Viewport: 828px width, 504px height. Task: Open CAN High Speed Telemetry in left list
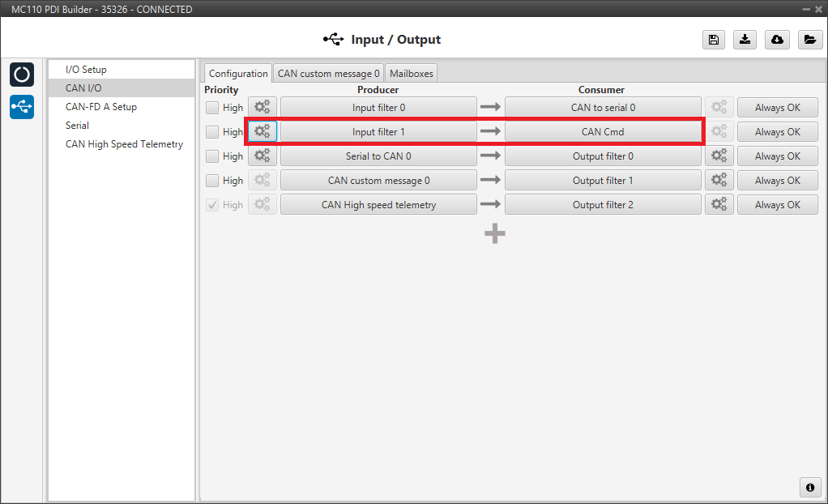[x=124, y=144]
